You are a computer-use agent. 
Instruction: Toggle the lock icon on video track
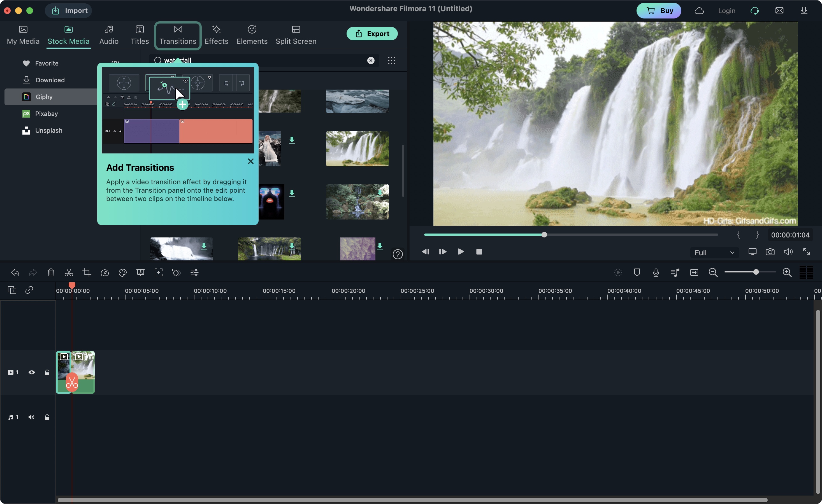pos(47,372)
